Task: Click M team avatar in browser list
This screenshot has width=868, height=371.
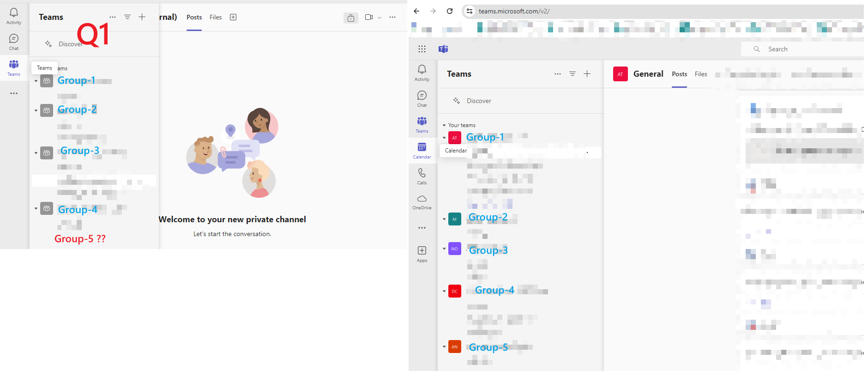Action: (x=455, y=219)
